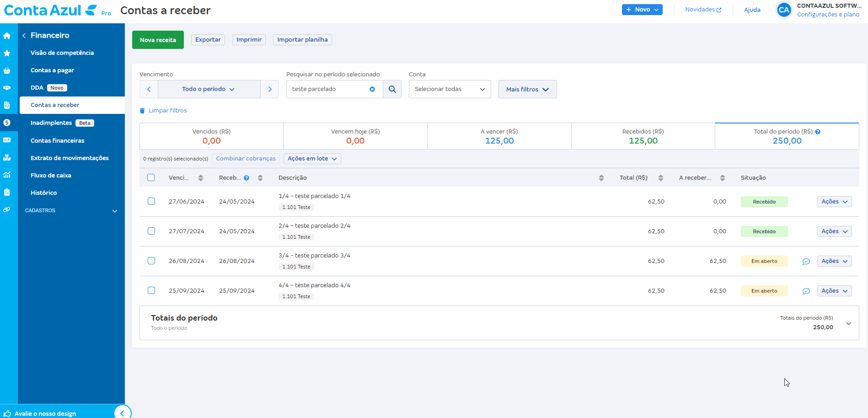This screenshot has height=418, width=868.
Task: Sort by Receb... column arrows
Action: pyautogui.click(x=260, y=178)
